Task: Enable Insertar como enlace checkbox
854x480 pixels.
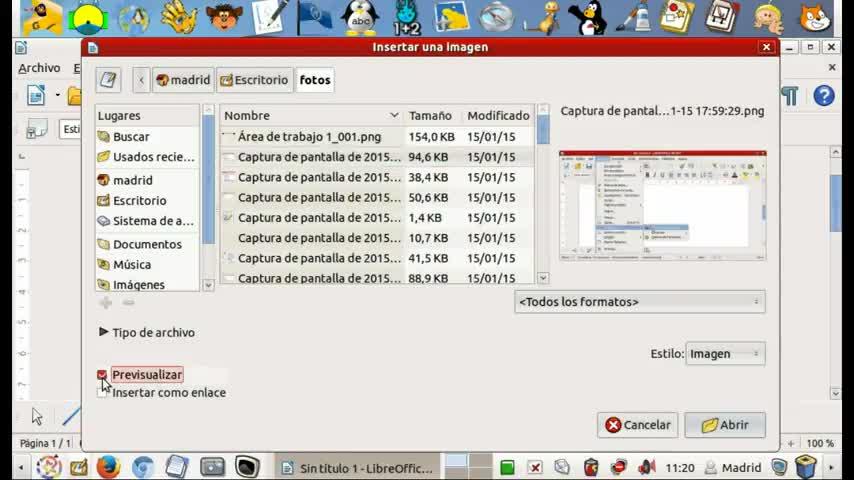Action: point(102,393)
